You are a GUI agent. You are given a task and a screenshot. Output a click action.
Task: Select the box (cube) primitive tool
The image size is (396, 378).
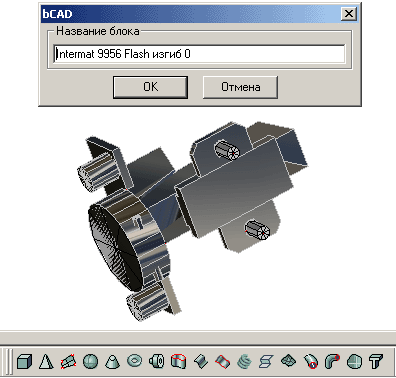(x=24, y=361)
